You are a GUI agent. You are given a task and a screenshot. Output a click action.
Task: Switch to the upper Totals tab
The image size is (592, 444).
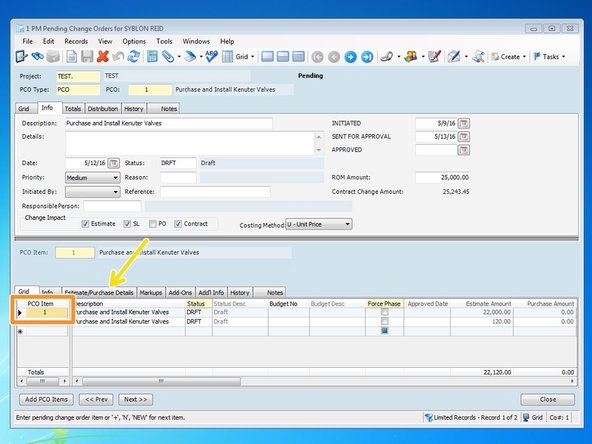(73, 109)
